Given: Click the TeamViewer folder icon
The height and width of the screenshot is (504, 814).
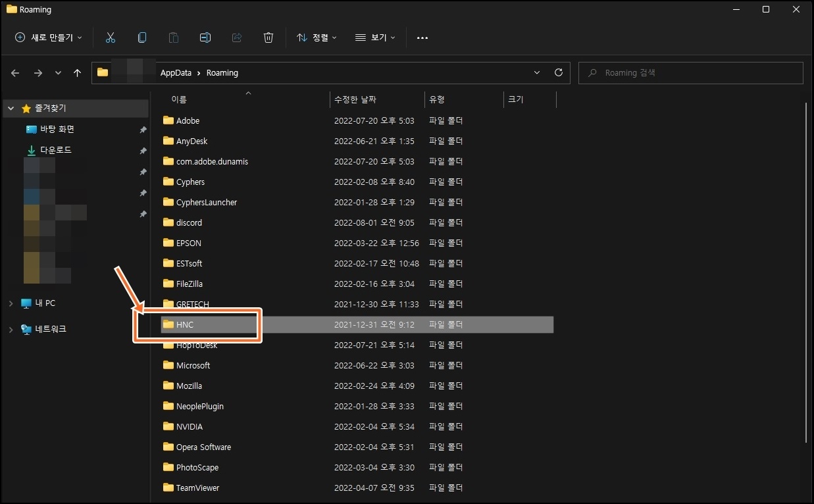Looking at the screenshot, I should (168, 488).
